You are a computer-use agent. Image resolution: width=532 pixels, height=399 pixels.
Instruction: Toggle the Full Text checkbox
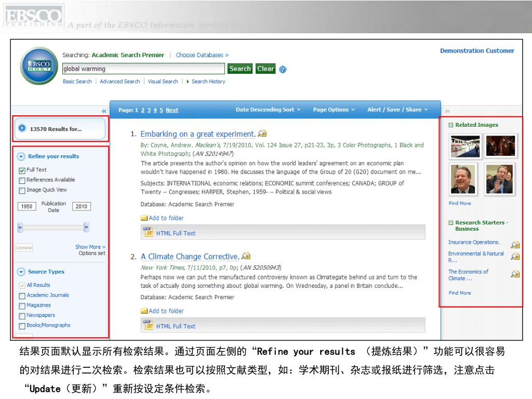[22, 170]
